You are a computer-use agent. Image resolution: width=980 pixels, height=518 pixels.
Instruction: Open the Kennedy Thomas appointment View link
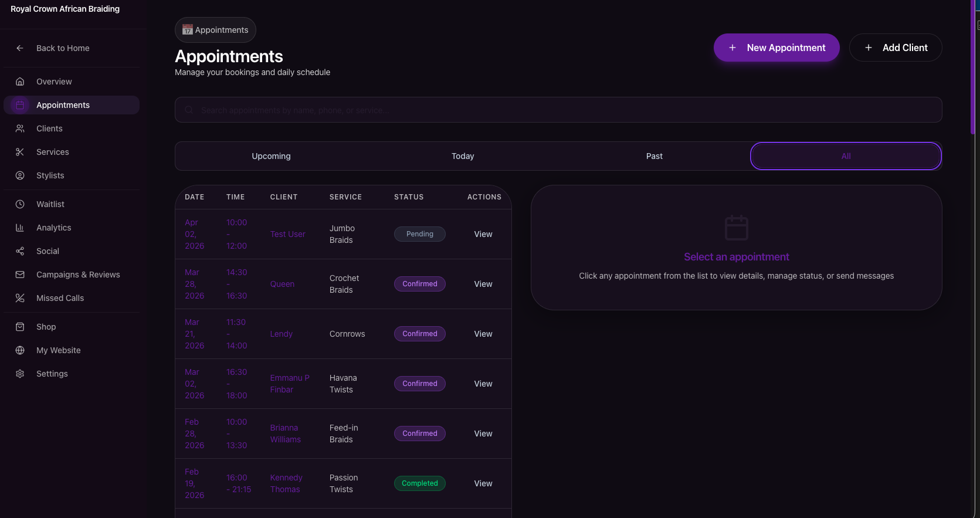483,483
